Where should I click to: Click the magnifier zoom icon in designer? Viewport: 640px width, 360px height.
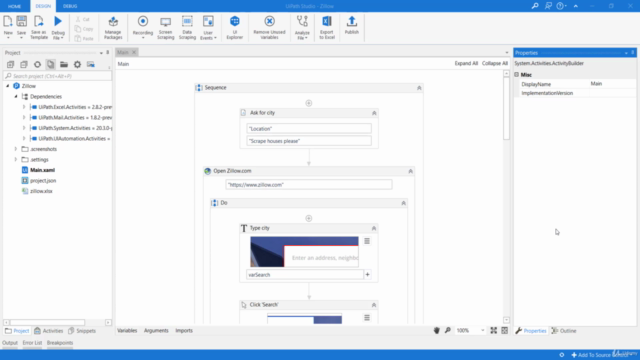[x=448, y=331]
